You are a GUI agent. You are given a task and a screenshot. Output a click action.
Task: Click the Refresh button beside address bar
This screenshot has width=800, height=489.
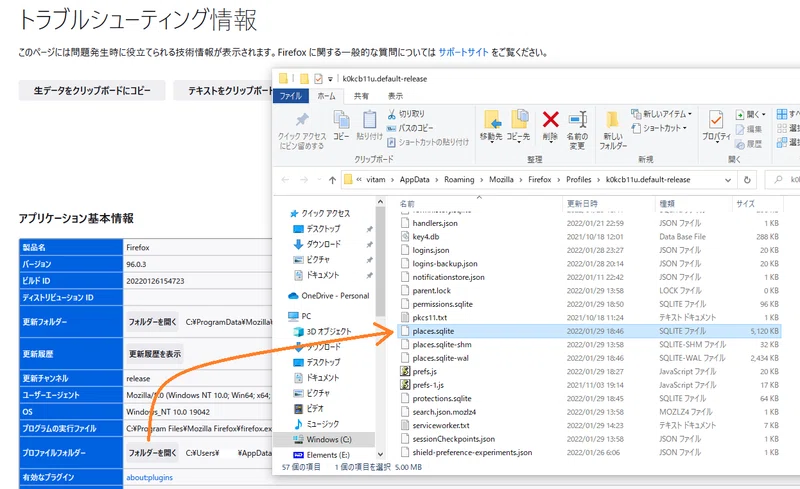point(747,180)
